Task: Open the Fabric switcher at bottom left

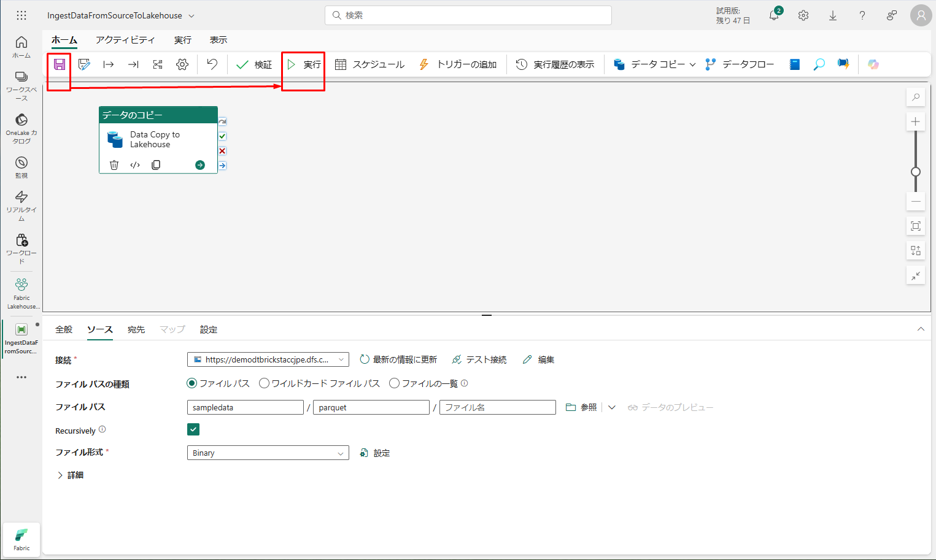Action: click(x=21, y=540)
